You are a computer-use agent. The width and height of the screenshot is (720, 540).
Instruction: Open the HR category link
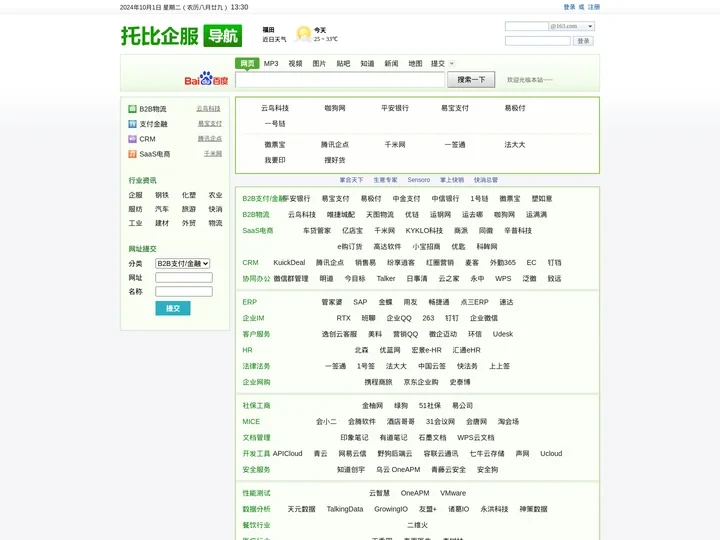coord(248,350)
